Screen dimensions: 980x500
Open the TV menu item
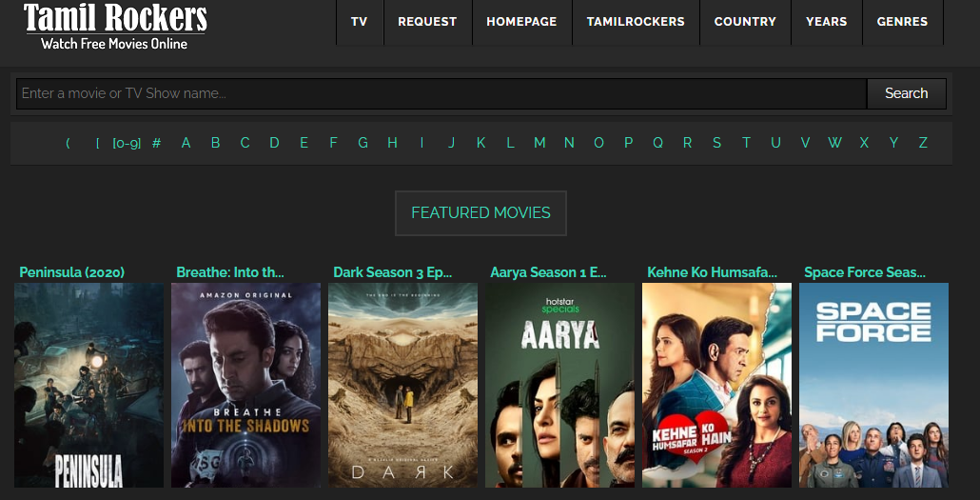360,22
